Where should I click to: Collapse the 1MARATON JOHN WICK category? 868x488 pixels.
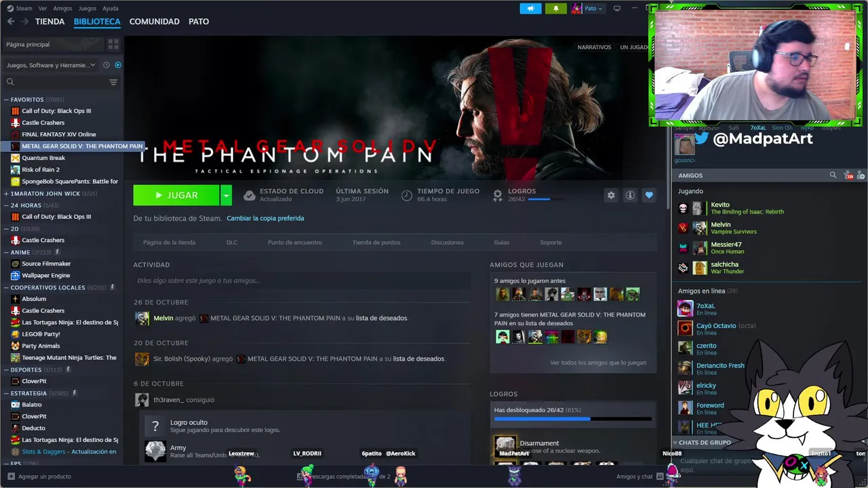click(6, 193)
